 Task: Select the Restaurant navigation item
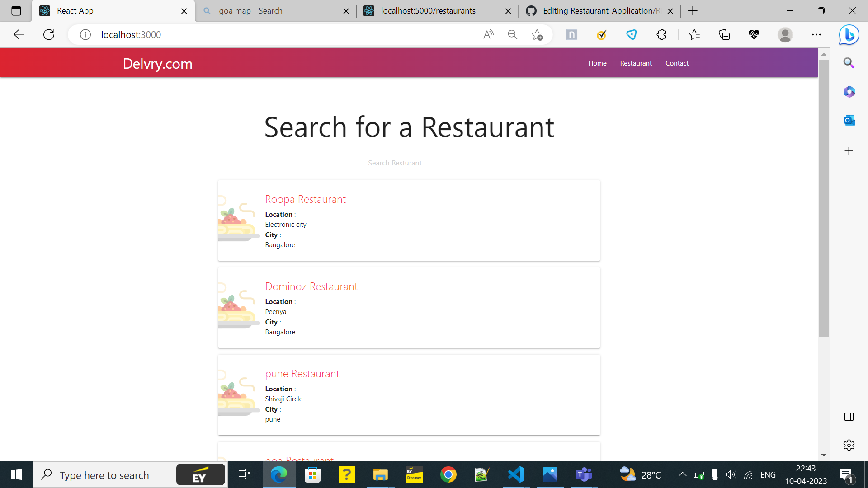click(636, 63)
